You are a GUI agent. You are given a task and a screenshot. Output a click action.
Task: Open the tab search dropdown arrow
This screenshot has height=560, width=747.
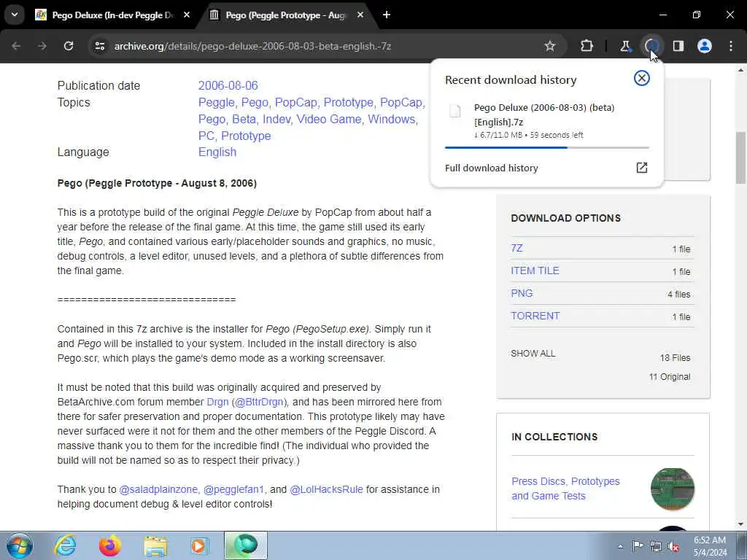(x=15, y=15)
